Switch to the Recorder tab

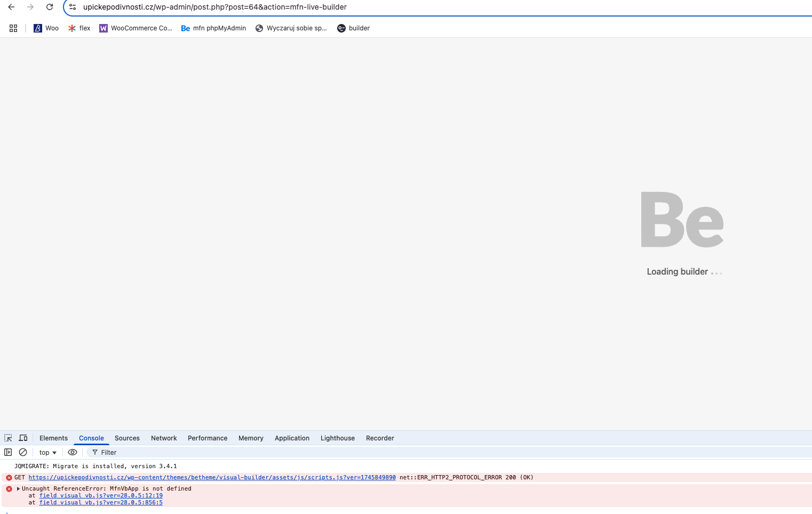(x=380, y=438)
